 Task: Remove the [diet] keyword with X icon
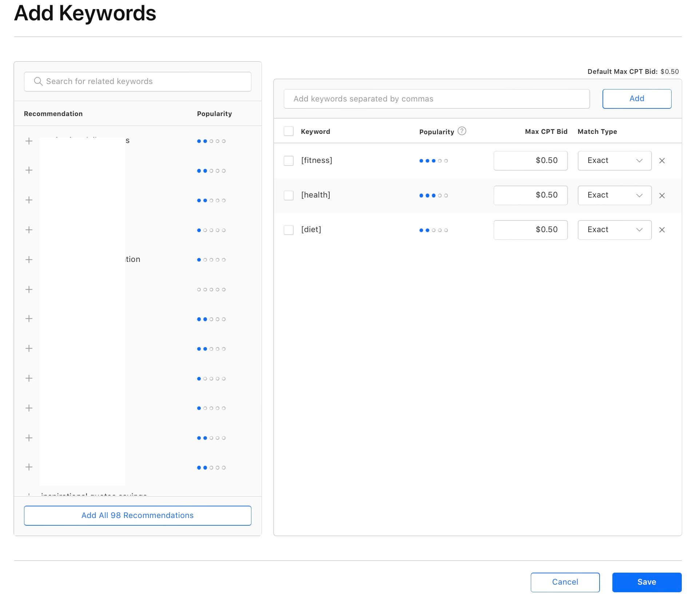(x=662, y=230)
